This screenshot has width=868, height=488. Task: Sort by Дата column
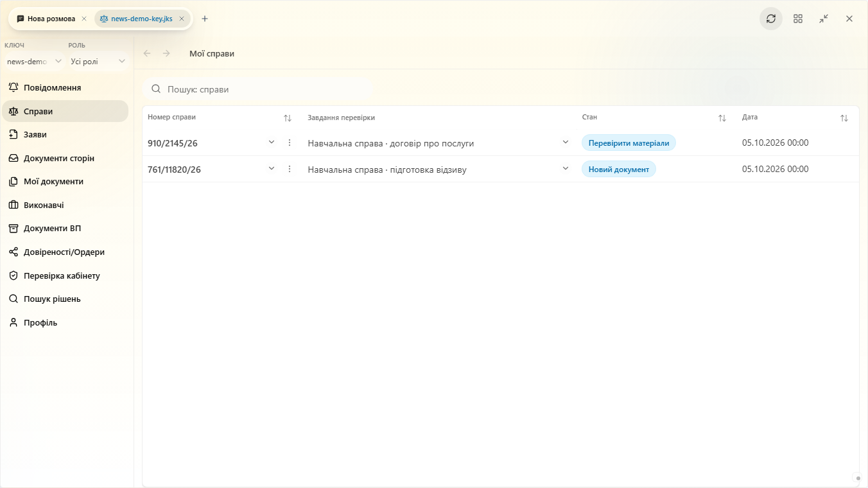(844, 118)
